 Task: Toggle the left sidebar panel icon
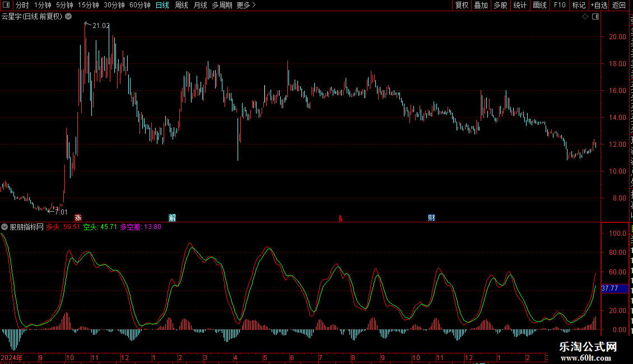(6, 5)
